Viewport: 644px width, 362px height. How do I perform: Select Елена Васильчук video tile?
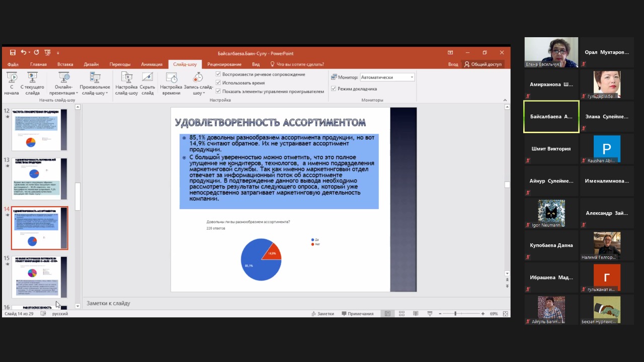click(x=551, y=52)
